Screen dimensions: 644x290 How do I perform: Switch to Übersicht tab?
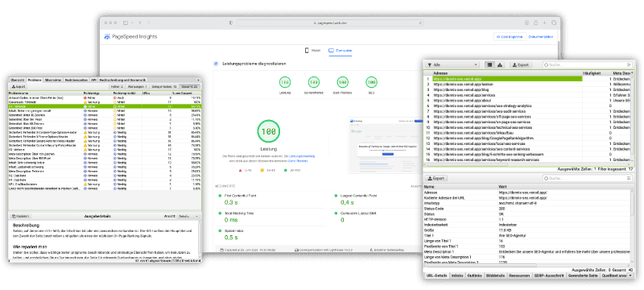point(18,80)
